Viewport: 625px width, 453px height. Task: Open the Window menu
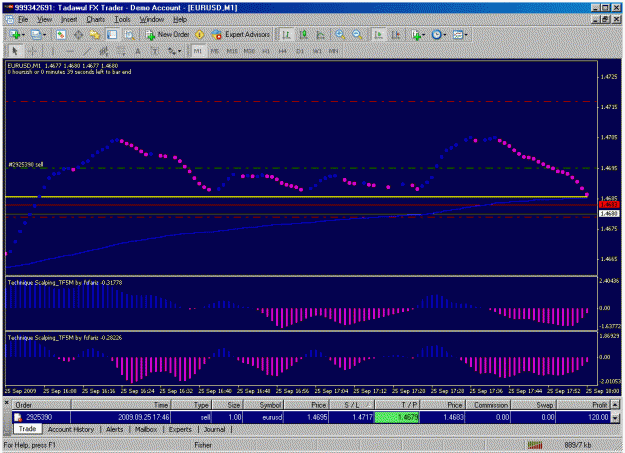click(x=151, y=20)
